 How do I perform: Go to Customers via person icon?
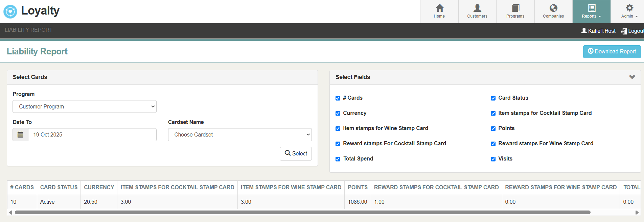click(x=477, y=8)
